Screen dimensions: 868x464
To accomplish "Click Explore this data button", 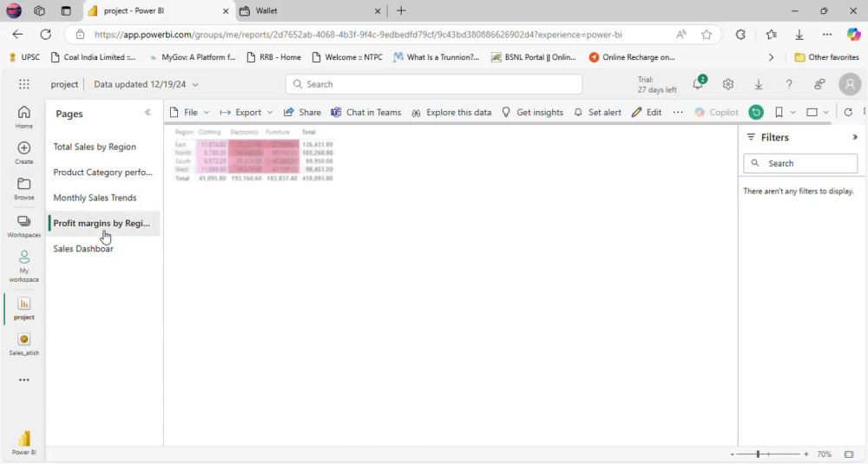I will point(451,112).
